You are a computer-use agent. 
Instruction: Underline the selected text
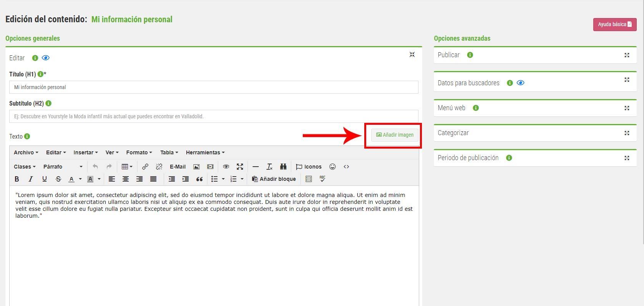tap(45, 179)
